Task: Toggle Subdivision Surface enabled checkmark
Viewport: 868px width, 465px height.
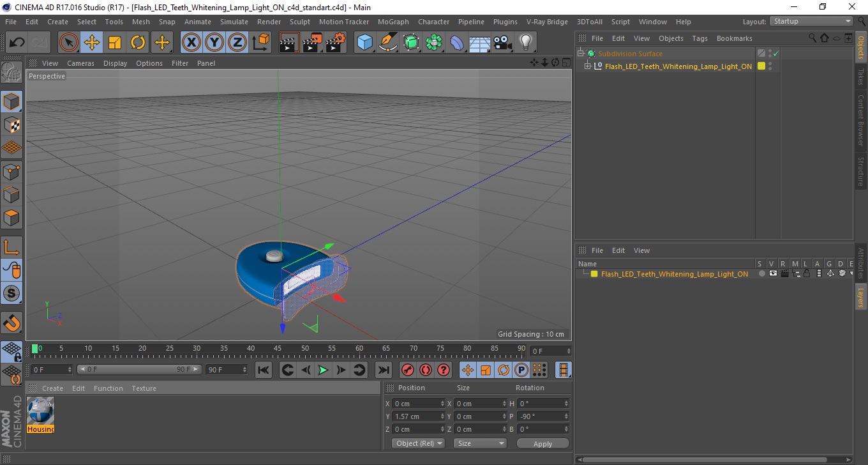Action: (776, 54)
